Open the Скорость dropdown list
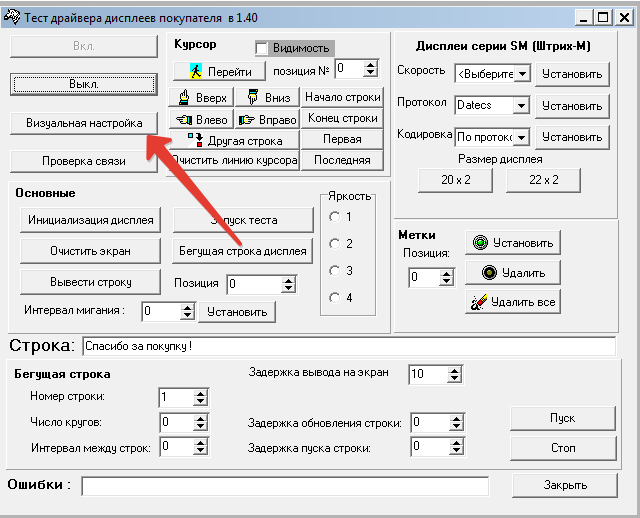Screen dimensions: 640x518 click(521, 74)
